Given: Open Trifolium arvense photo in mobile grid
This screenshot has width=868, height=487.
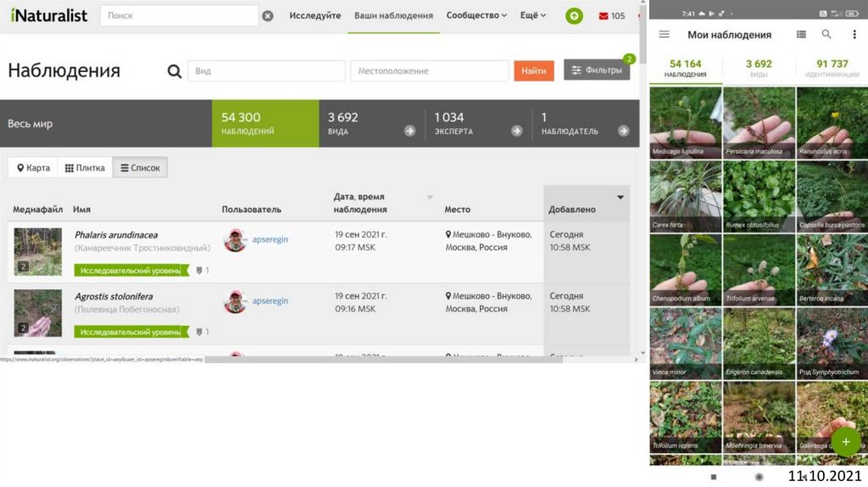Looking at the screenshot, I should click(759, 270).
